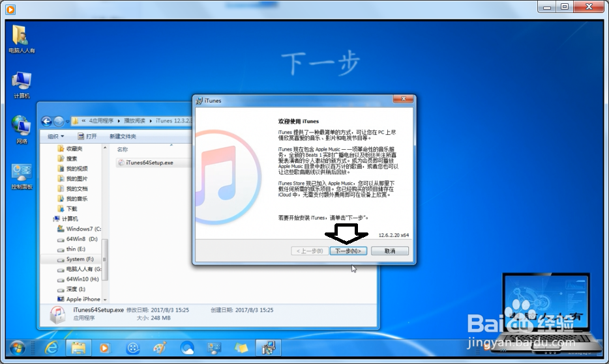Screen dimensions: 609x364
Task: Select the iTunes64Setup.exe file in list
Action: (146, 163)
